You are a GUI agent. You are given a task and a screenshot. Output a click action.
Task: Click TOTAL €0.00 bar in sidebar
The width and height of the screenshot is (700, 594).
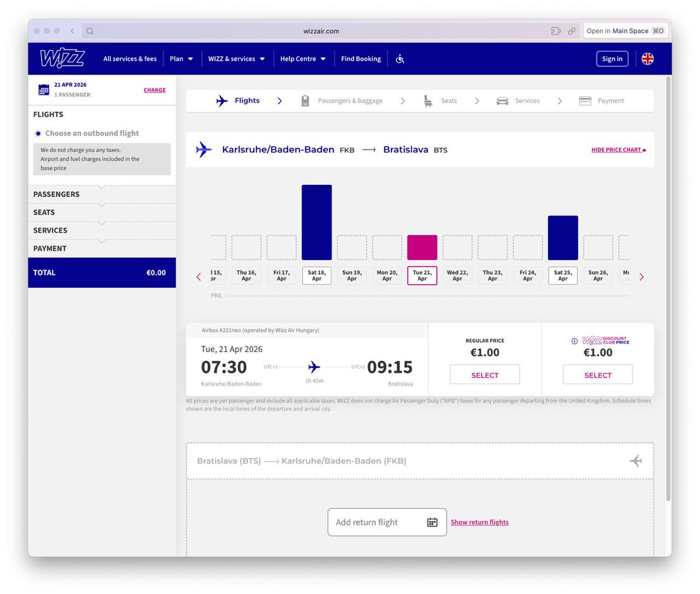(102, 273)
